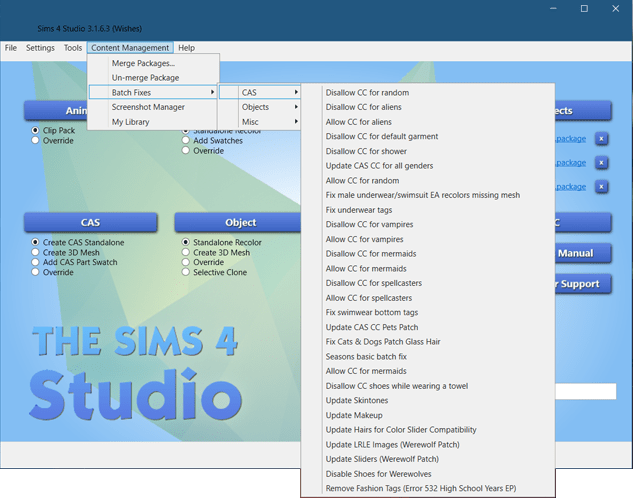Run Allow CC for spellcasters fix
633x498 pixels.
(x=428, y=298)
